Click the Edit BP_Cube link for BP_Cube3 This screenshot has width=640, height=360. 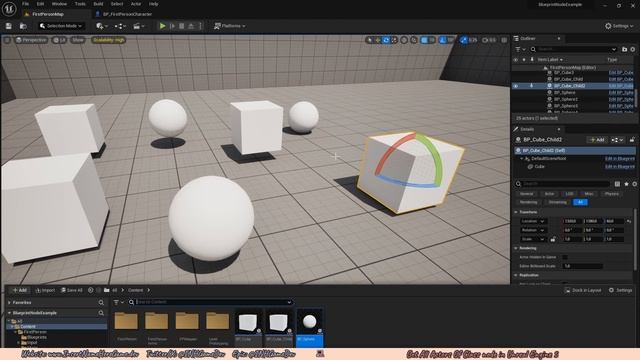(621, 73)
